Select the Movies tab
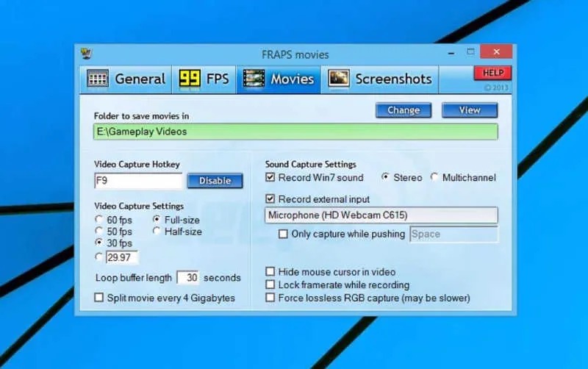This screenshot has width=588, height=369. pyautogui.click(x=279, y=79)
